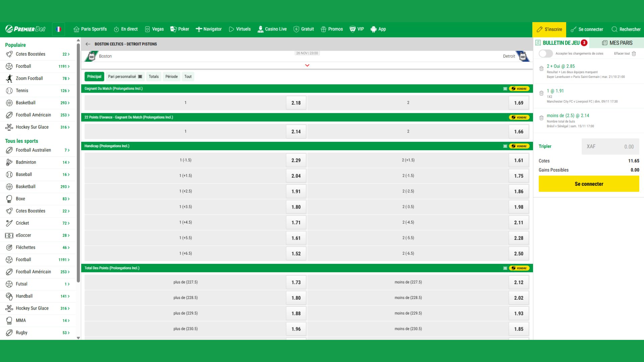Delete the moins de (2.5) selection

pos(541,118)
